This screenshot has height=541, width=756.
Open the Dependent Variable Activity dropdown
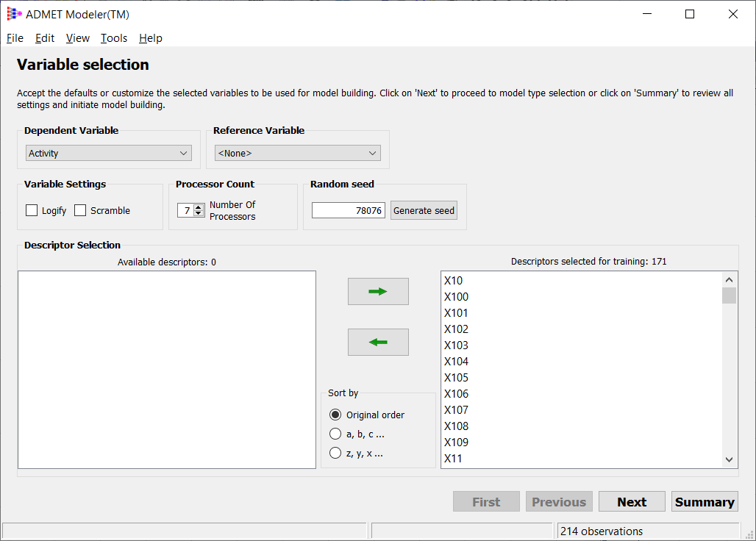109,153
